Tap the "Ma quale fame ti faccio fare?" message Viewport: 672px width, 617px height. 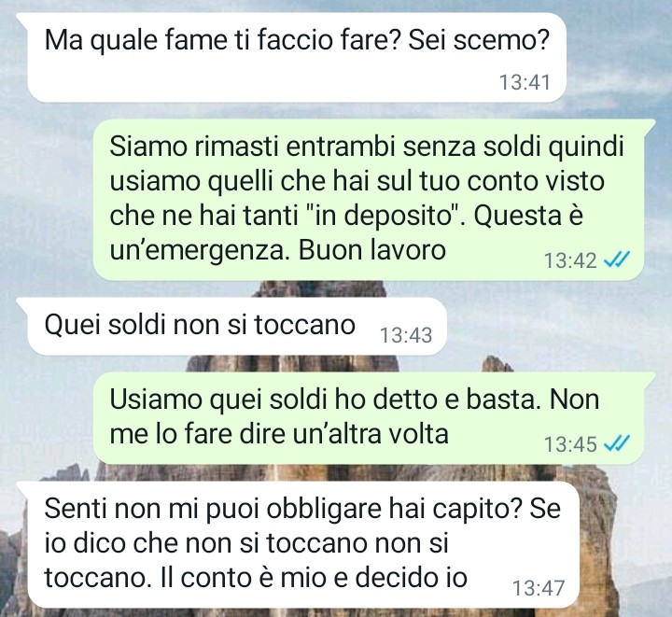pos(297,57)
